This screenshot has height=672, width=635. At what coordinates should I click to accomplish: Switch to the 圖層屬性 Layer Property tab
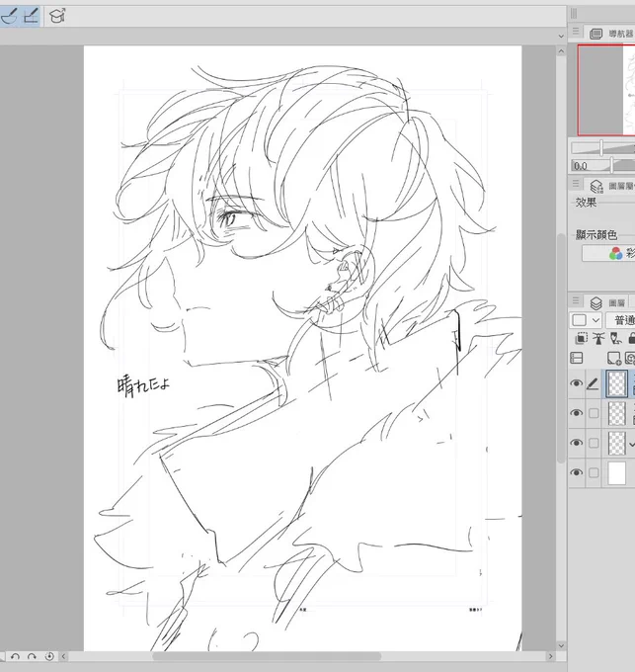pos(613,186)
